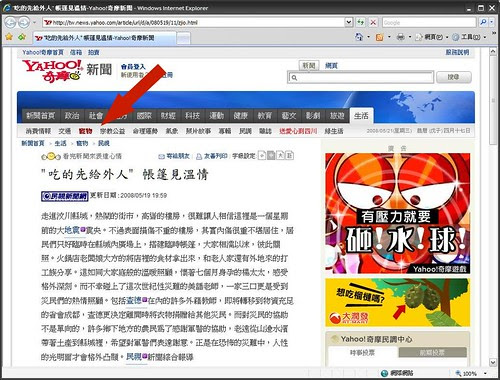Click the Home page icon
Screen dimensions: 500x380
click(x=359, y=37)
